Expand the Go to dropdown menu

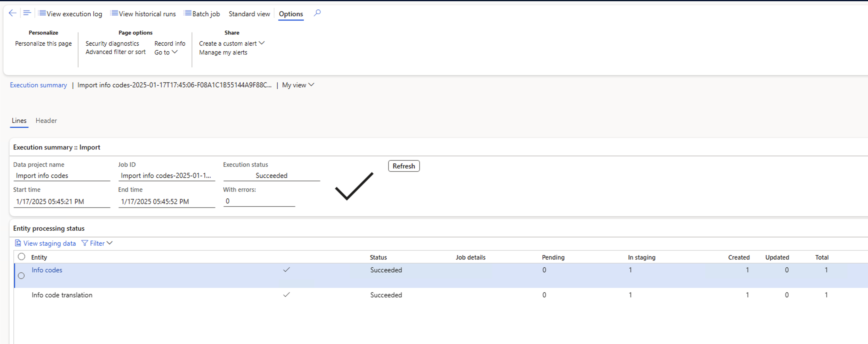165,52
